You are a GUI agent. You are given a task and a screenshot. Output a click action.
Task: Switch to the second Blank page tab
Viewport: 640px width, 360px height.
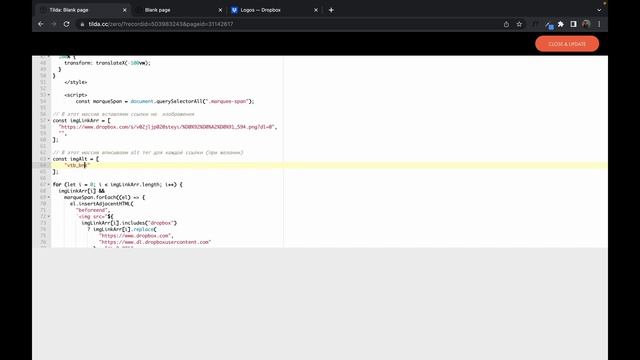point(178,10)
